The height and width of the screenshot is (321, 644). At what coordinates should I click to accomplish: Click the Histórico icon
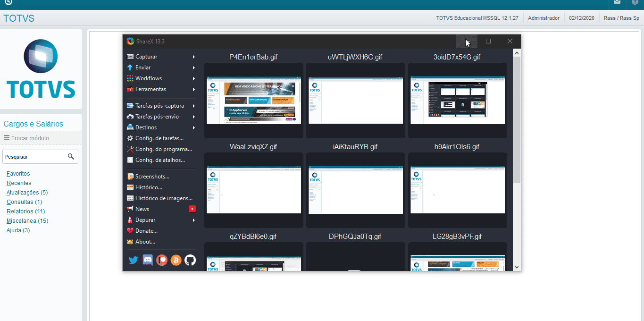(130, 187)
